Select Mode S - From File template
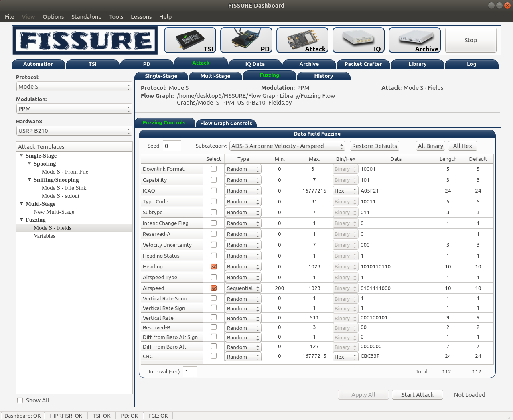The image size is (513, 420). coord(65,172)
